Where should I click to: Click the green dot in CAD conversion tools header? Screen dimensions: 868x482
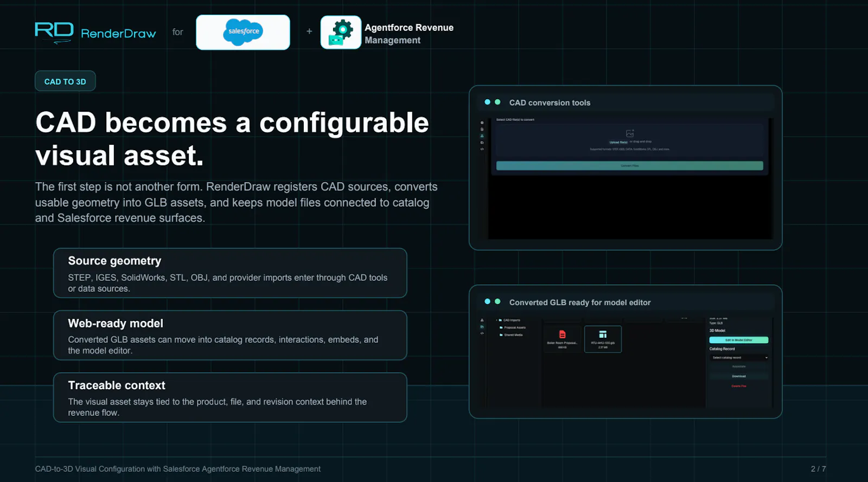(497, 102)
